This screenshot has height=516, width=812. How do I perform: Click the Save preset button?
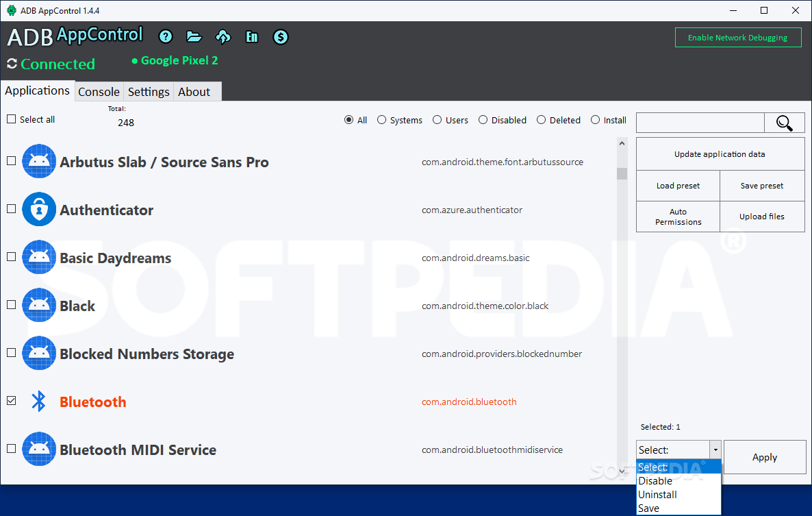(762, 186)
